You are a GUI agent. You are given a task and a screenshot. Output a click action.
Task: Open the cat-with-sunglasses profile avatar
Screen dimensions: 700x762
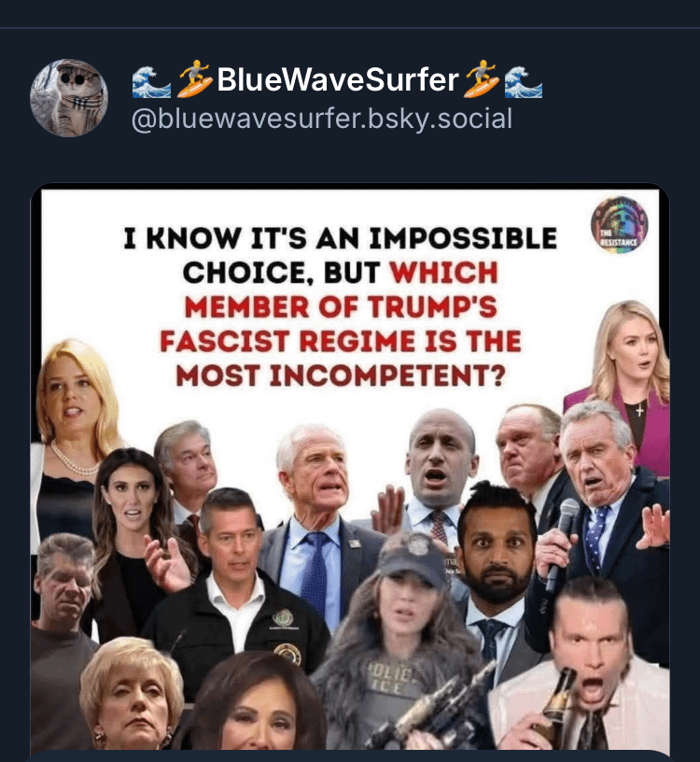coord(69,98)
